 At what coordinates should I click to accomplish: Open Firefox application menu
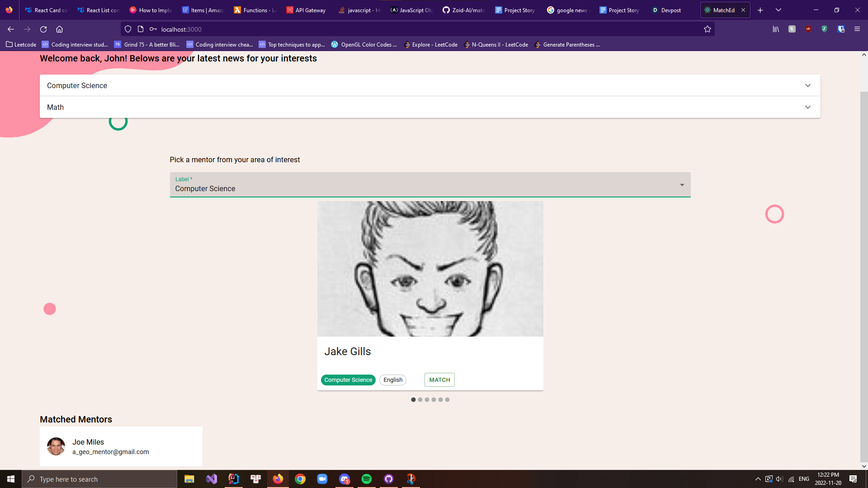[x=857, y=29]
